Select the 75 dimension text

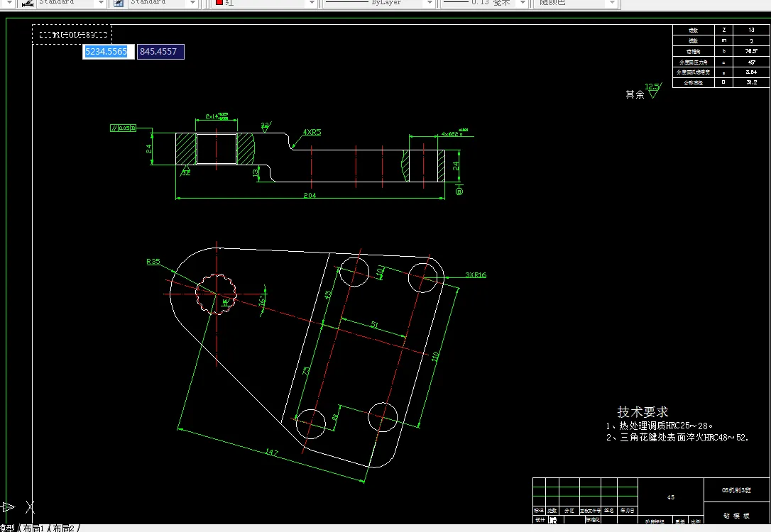click(306, 371)
